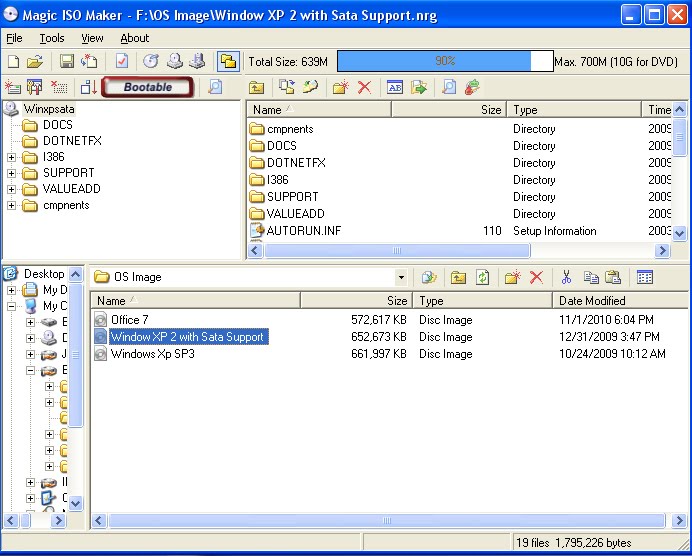Viewport: 692px width, 556px height.
Task: Change view mode with the grid icon
Action: [645, 278]
